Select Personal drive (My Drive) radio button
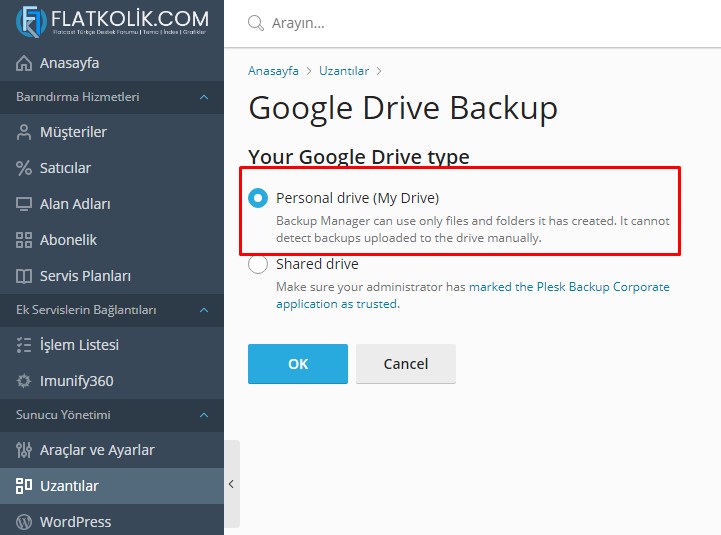This screenshot has height=535, width=721. [258, 198]
